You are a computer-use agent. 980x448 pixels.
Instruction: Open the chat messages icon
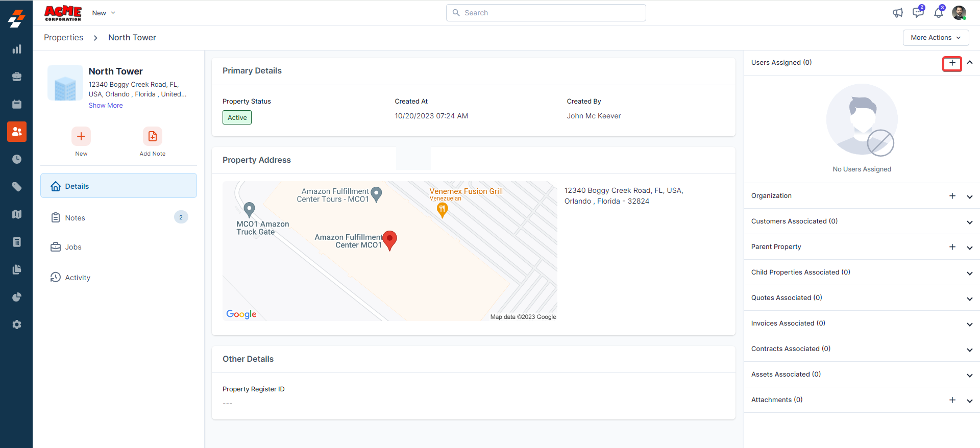[918, 13]
